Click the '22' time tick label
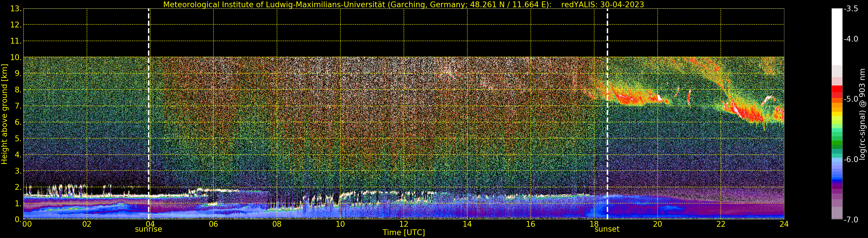Screen dimensions: 868x238 [721, 224]
